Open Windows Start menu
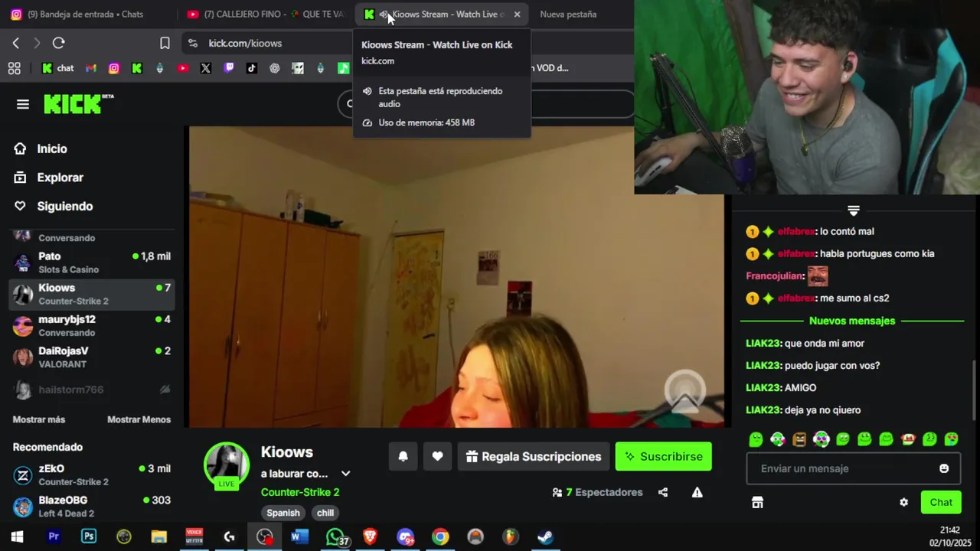The height and width of the screenshot is (551, 980). point(17,536)
